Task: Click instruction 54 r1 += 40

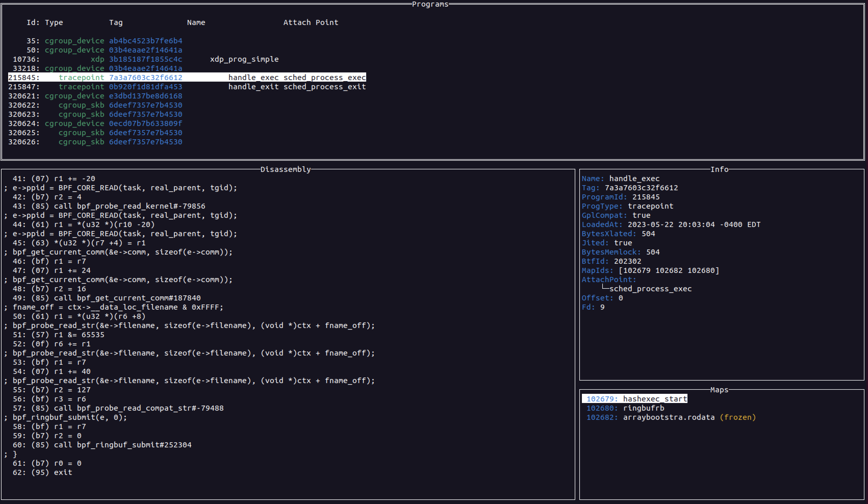Action: pyautogui.click(x=52, y=371)
